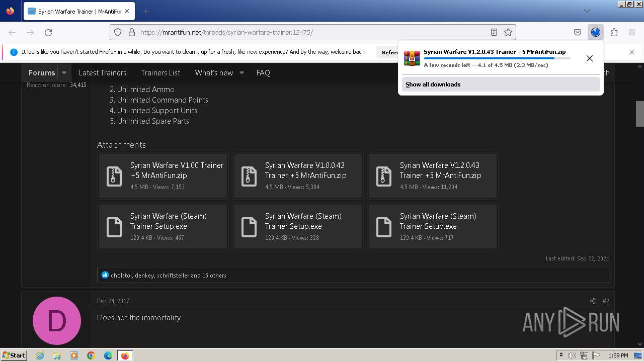Click the site padlock icon
Viewport: 644px width, 362px height.
[x=132, y=32]
